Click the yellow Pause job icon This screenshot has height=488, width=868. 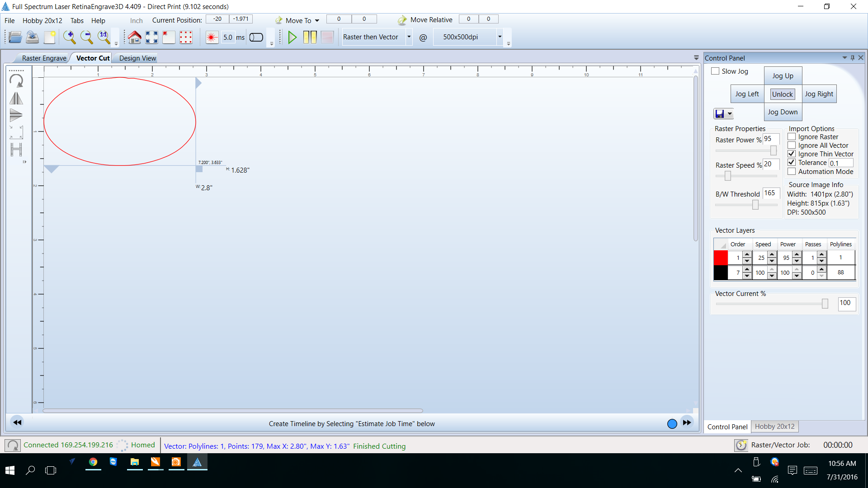pyautogui.click(x=310, y=37)
